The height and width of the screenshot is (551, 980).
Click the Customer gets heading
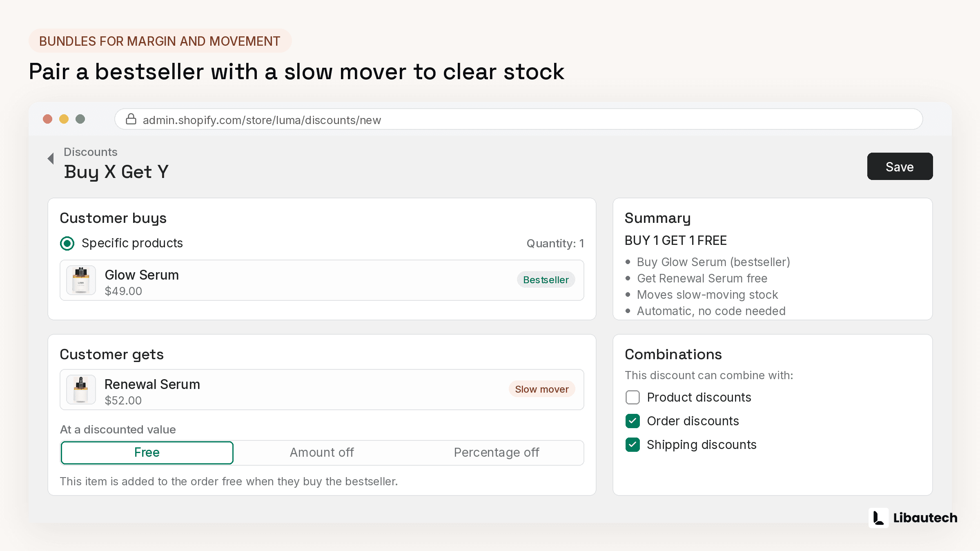tap(112, 355)
